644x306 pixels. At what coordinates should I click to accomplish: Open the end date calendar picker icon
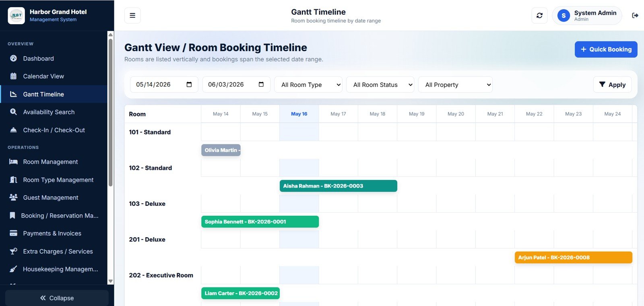coord(261,85)
